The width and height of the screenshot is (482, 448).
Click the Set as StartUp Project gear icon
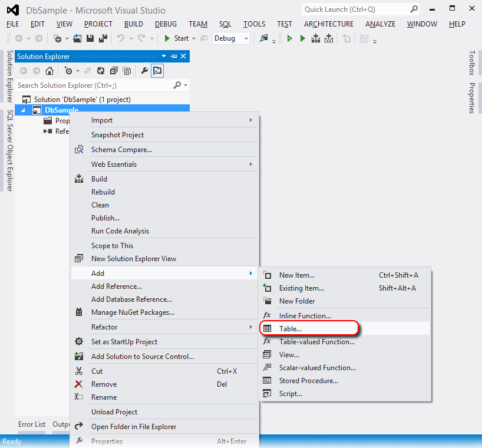(79, 342)
